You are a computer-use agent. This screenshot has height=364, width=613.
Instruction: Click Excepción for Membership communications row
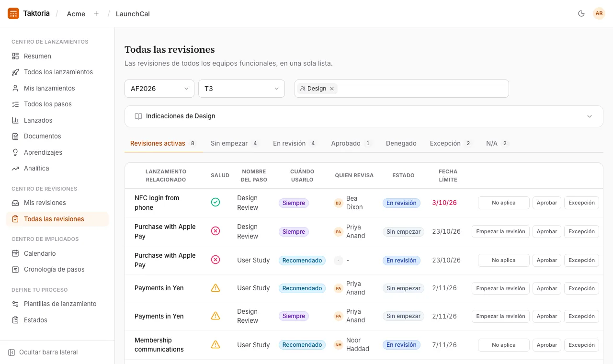point(581,345)
